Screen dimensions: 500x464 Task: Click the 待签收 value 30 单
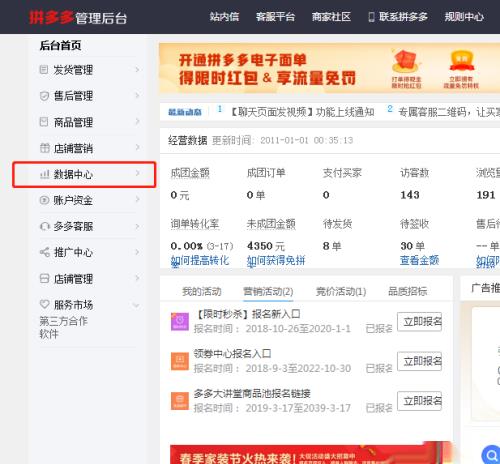tap(413, 246)
